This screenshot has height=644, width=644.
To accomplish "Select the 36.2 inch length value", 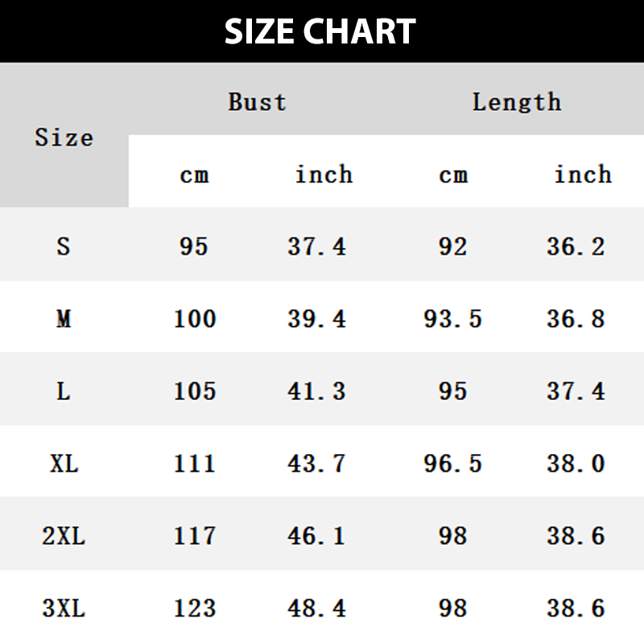I will (576, 246).
